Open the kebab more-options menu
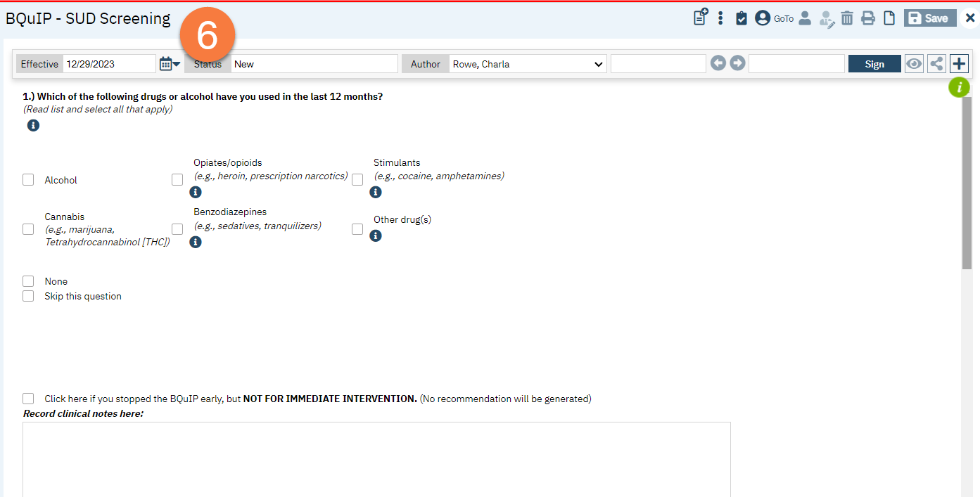 pyautogui.click(x=720, y=18)
